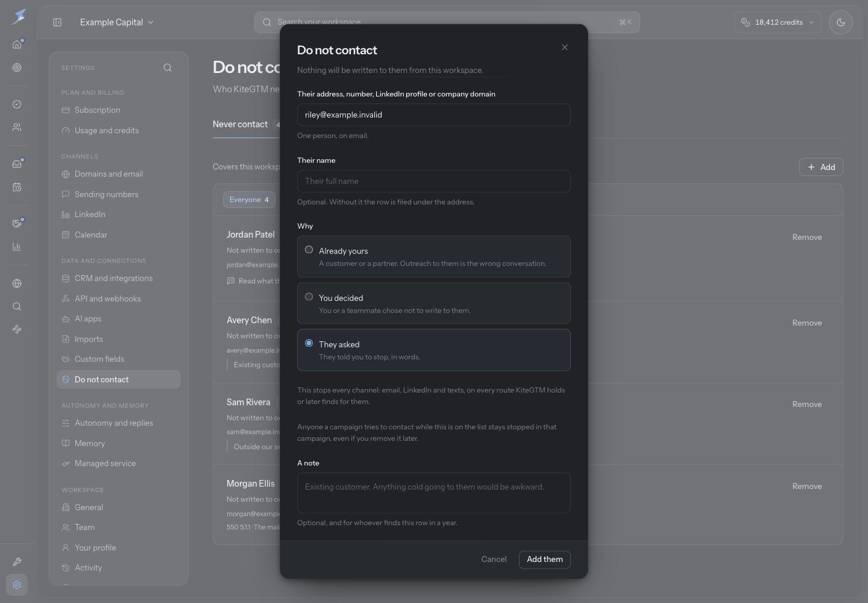The height and width of the screenshot is (603, 868).
Task: Select the Everyone filter chip
Action: (249, 200)
